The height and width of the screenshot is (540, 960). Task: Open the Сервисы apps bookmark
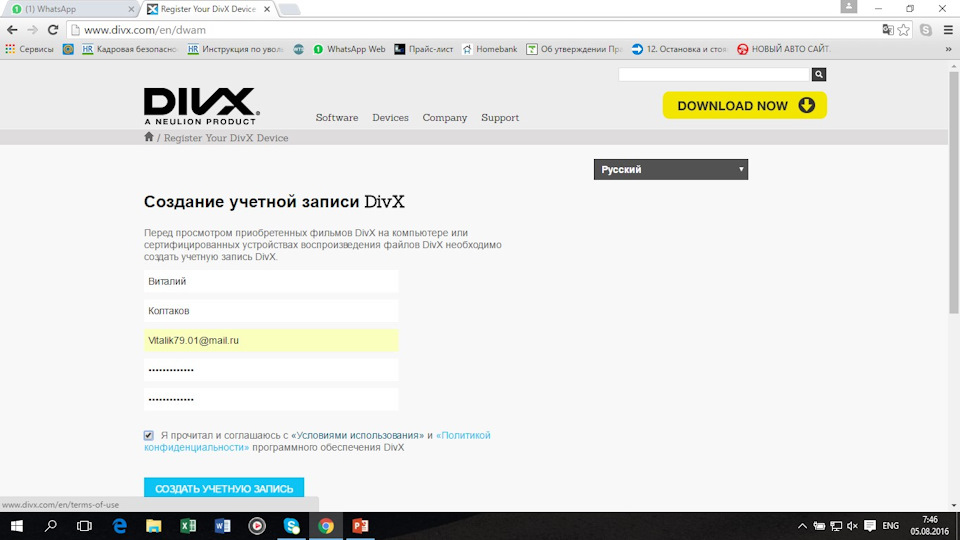[29, 49]
